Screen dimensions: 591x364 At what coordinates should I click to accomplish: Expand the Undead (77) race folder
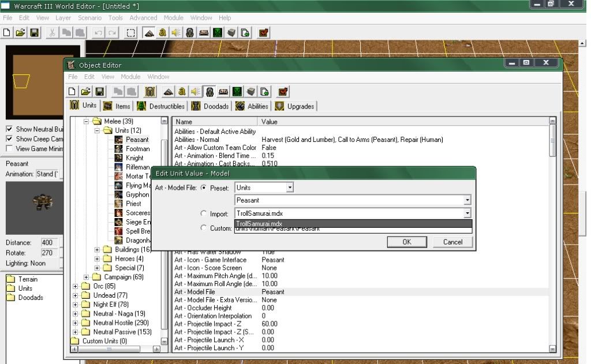76,295
